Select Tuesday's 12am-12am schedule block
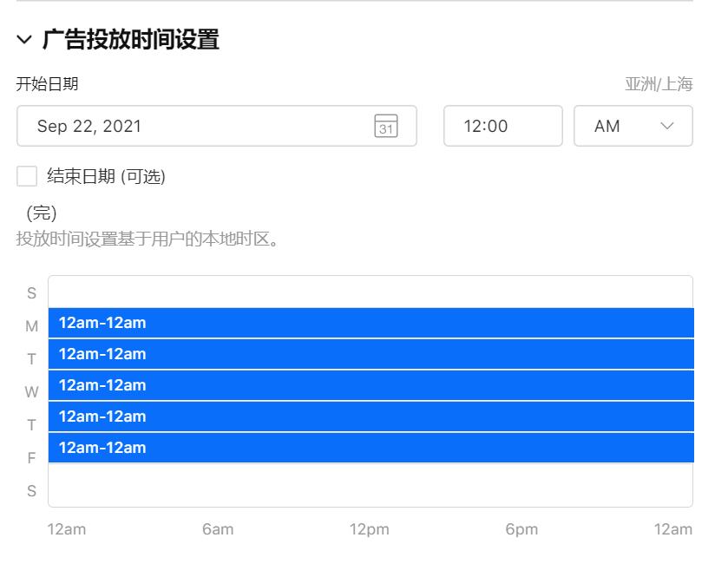 [371, 354]
